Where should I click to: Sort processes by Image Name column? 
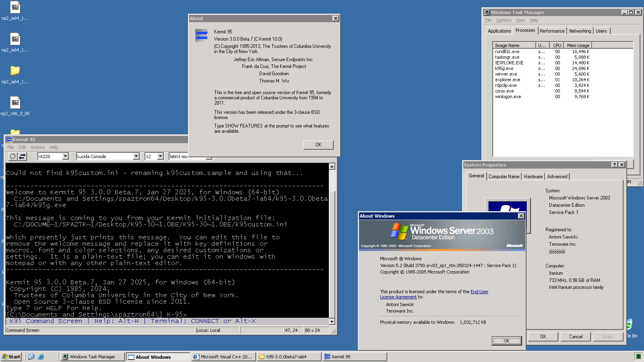(x=514, y=45)
